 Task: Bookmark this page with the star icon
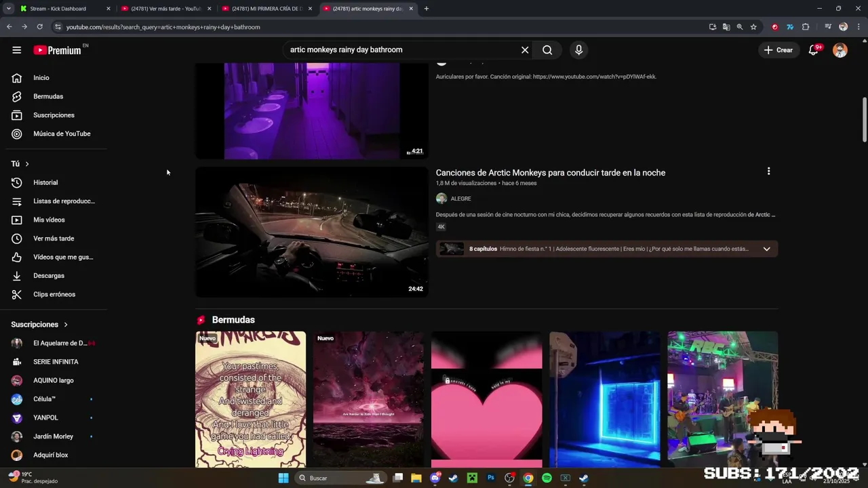click(753, 27)
